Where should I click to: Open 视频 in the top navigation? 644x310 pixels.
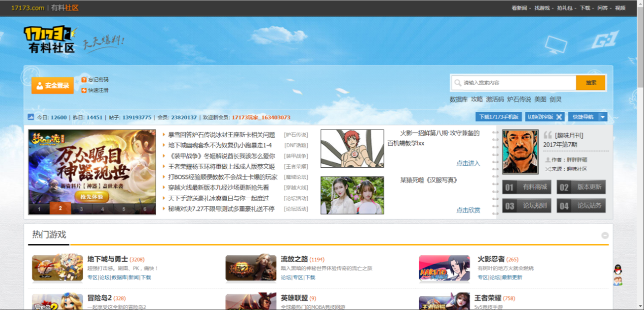(620, 8)
